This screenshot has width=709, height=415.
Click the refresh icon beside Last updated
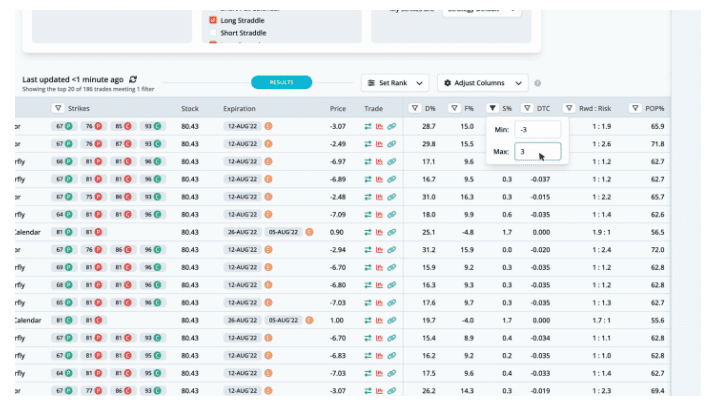(x=133, y=79)
